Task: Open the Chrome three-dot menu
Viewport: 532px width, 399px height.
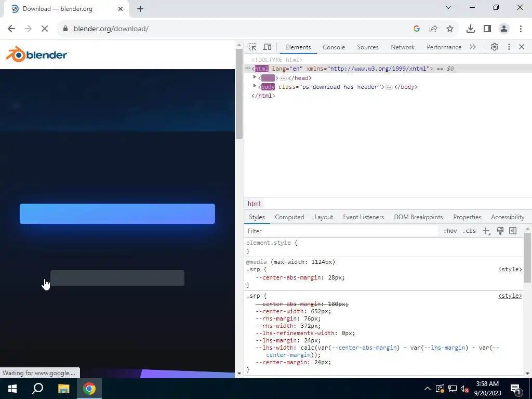Action: tap(521, 29)
